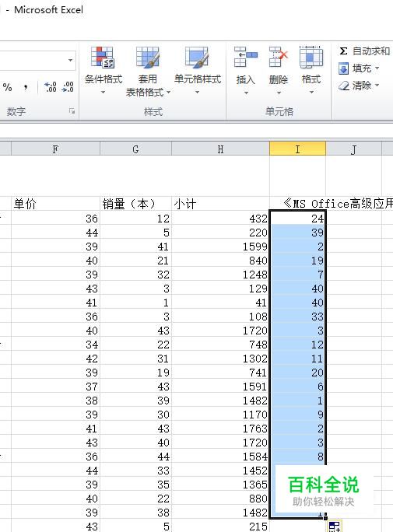This screenshot has width=393, height=532.
Task: Apply comma style number format
Action: 26,87
